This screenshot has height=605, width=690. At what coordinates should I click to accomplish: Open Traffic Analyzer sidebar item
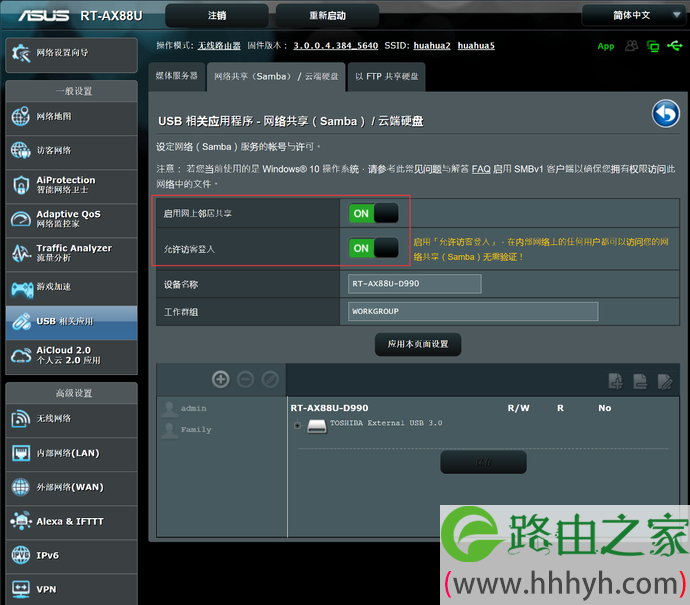tap(71, 253)
